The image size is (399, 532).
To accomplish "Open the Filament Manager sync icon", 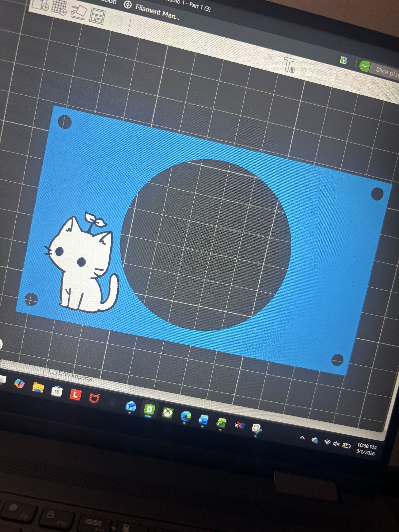I will 128,5.
